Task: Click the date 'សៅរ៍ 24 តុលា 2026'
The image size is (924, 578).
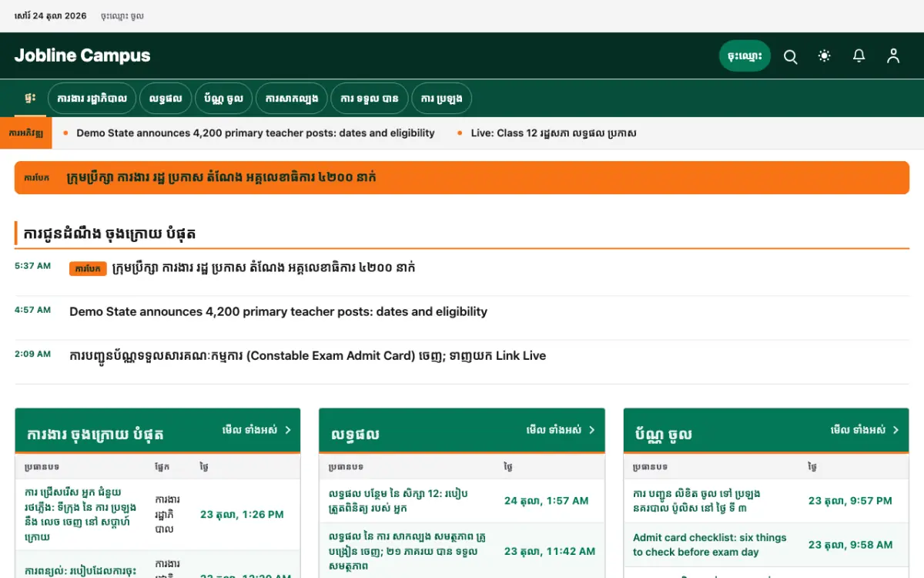Action: (x=51, y=16)
